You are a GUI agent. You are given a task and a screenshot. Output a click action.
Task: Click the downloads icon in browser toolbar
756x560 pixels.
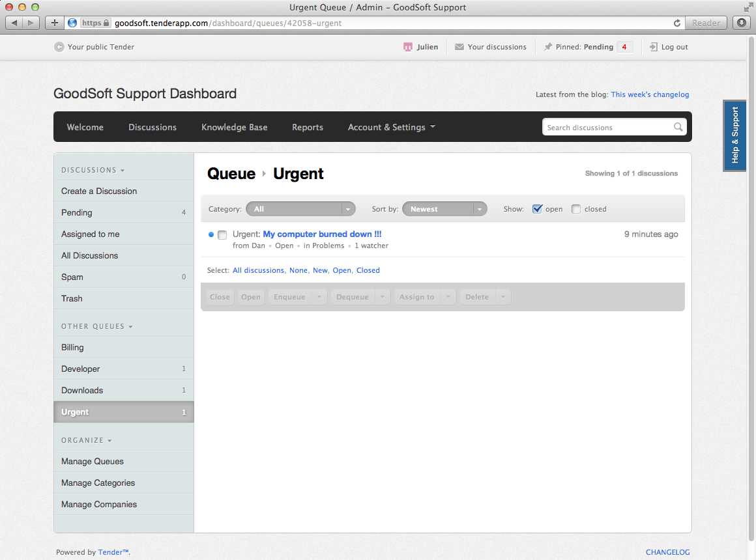coord(742,23)
